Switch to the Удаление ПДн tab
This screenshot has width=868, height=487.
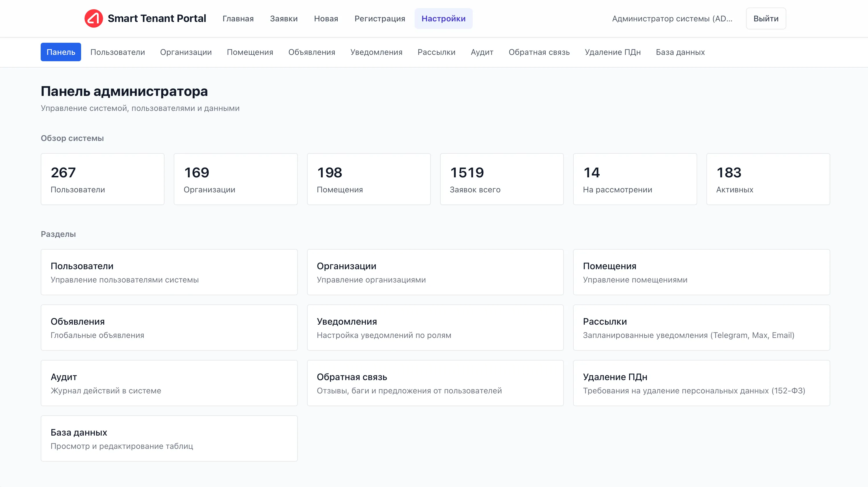[x=613, y=52]
